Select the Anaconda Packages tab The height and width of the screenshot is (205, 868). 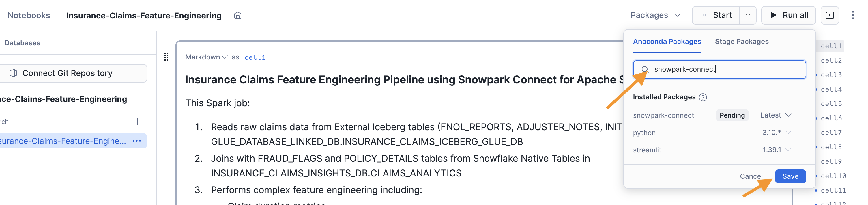(x=667, y=42)
